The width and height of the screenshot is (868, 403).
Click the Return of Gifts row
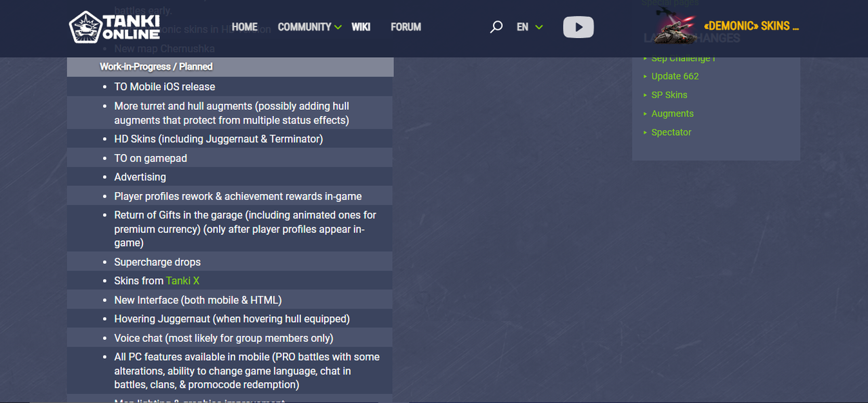230,229
